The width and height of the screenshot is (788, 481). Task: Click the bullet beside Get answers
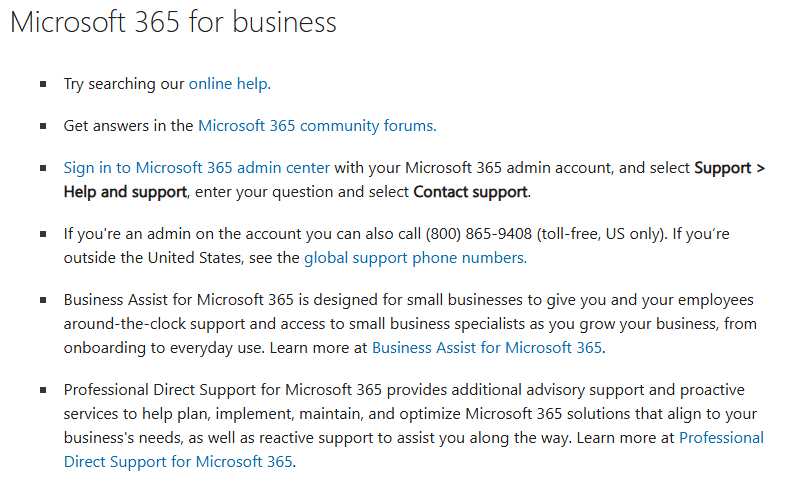click(x=43, y=126)
